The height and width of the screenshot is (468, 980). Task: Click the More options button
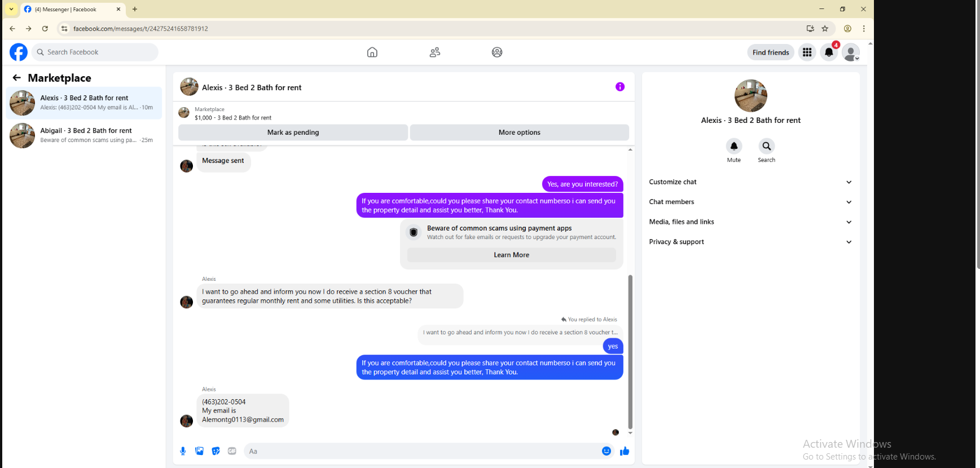[x=520, y=133]
